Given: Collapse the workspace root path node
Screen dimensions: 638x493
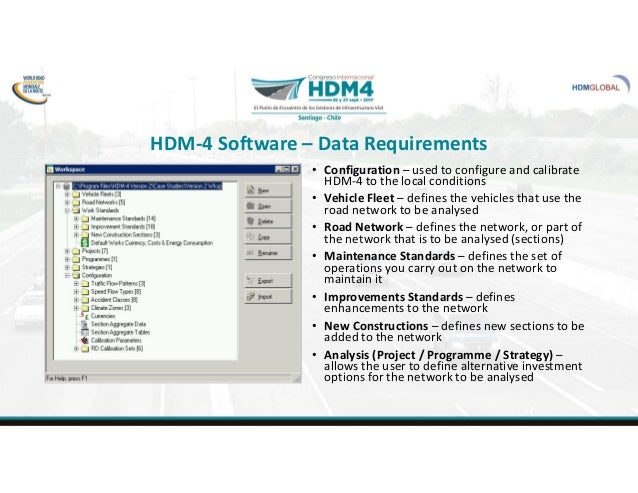Looking at the screenshot, I should 58,186.
